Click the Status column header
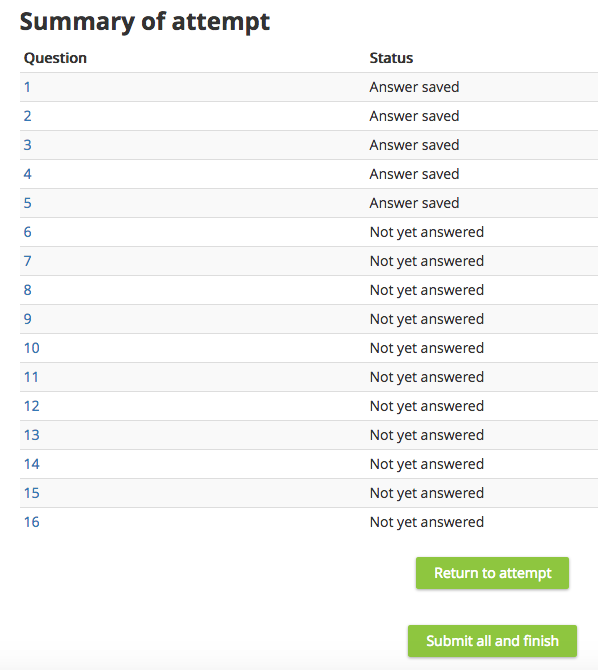The height and width of the screenshot is (670, 598). click(391, 58)
